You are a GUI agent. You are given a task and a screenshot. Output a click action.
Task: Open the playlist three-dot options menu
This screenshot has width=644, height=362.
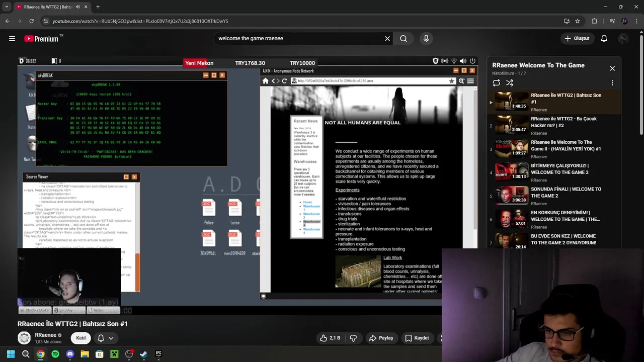tap(612, 83)
